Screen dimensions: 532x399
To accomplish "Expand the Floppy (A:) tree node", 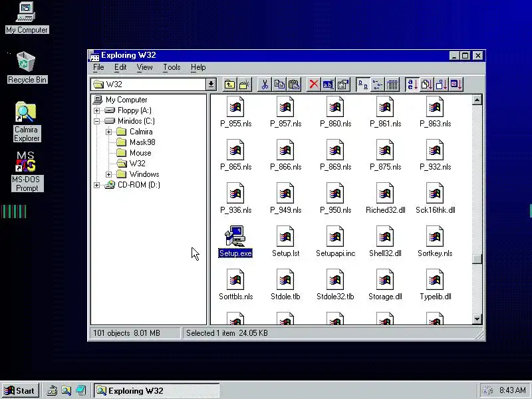I will click(96, 110).
